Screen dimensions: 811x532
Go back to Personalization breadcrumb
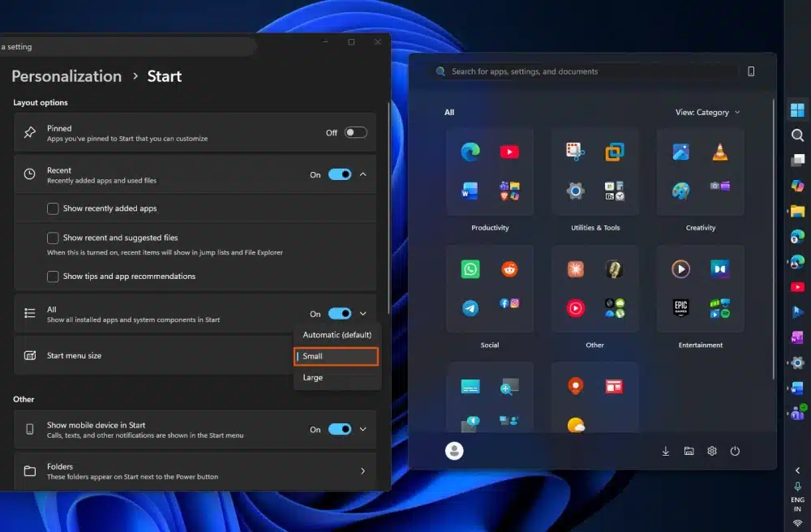click(67, 76)
